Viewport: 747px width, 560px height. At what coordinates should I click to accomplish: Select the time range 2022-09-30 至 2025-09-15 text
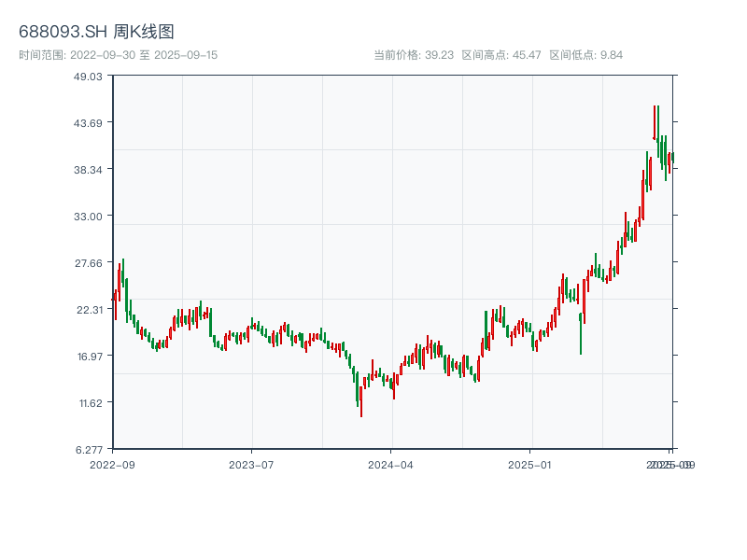pyautogui.click(x=119, y=55)
